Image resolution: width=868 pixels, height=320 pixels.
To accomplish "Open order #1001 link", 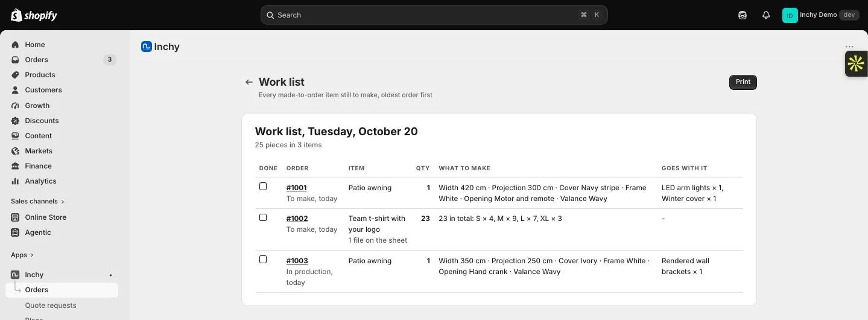I will click(296, 188).
